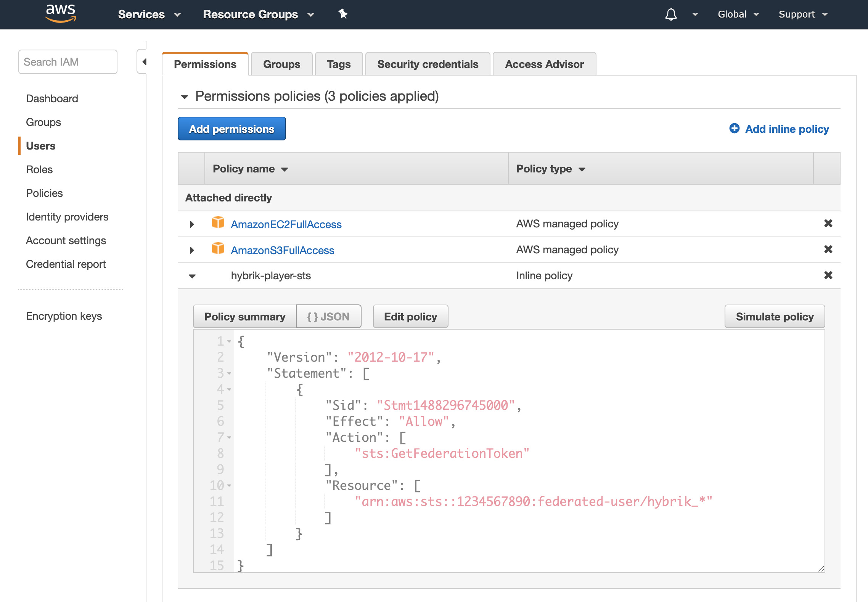Go to Roles in the sidebar
This screenshot has height=602, width=868.
[39, 169]
